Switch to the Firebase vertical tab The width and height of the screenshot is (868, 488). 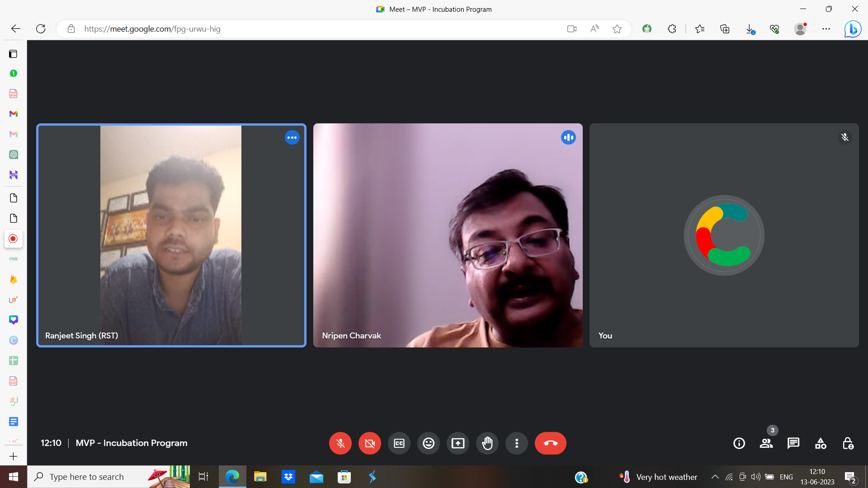(x=13, y=279)
